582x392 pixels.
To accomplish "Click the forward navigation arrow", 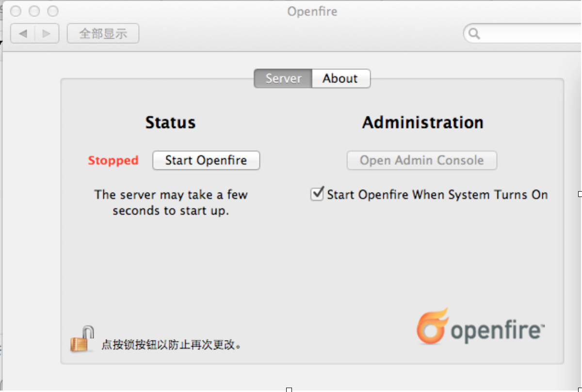I will [47, 33].
